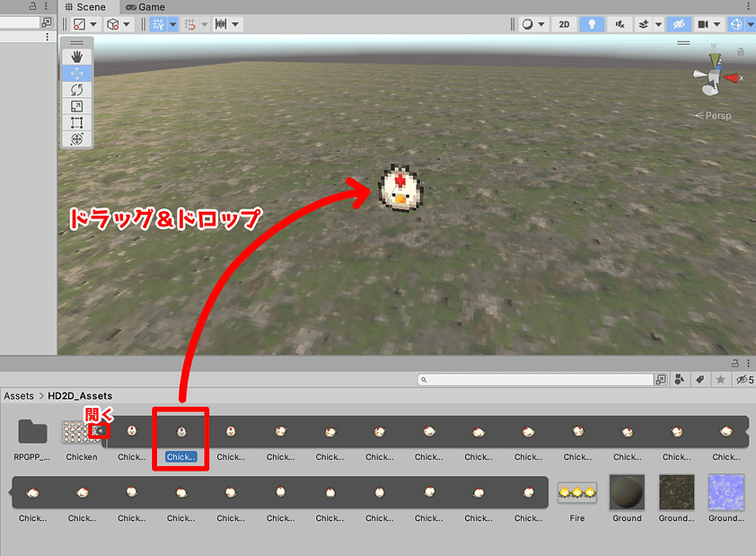
Task: Mute scene audio with the speaker icon
Action: pos(620,24)
